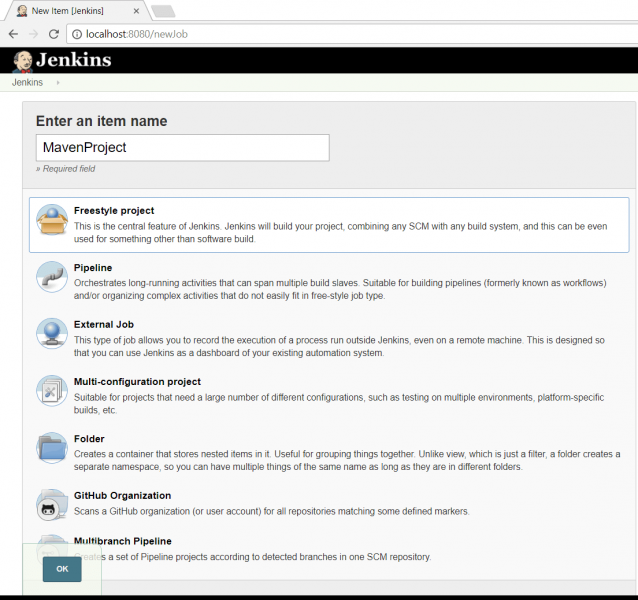Open a new browser tab
The width and height of the screenshot is (638, 600).
162,11
